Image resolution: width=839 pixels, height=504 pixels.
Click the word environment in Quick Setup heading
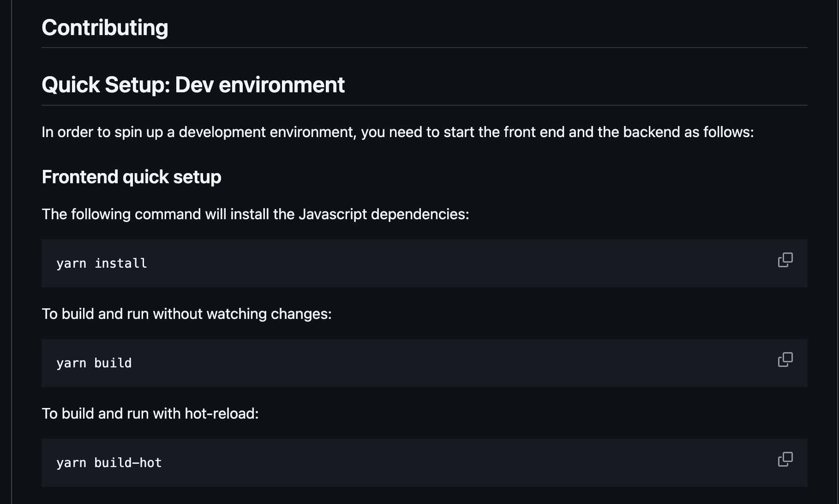pyautogui.click(x=282, y=85)
